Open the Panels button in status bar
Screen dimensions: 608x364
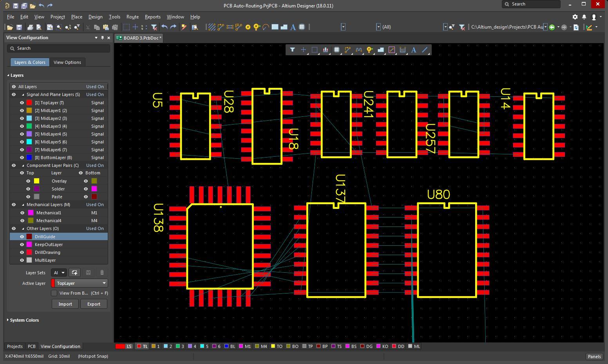(x=594, y=356)
